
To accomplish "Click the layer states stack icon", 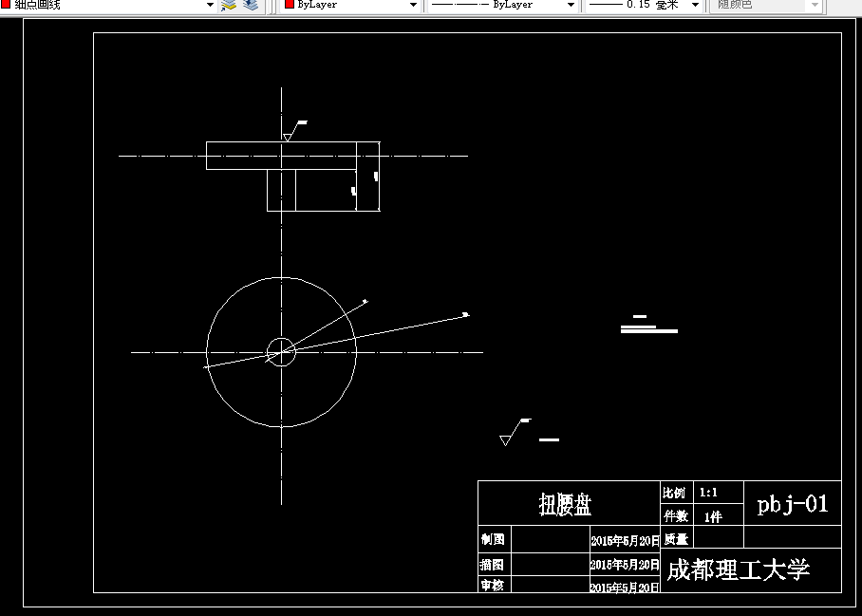I will tap(251, 5).
